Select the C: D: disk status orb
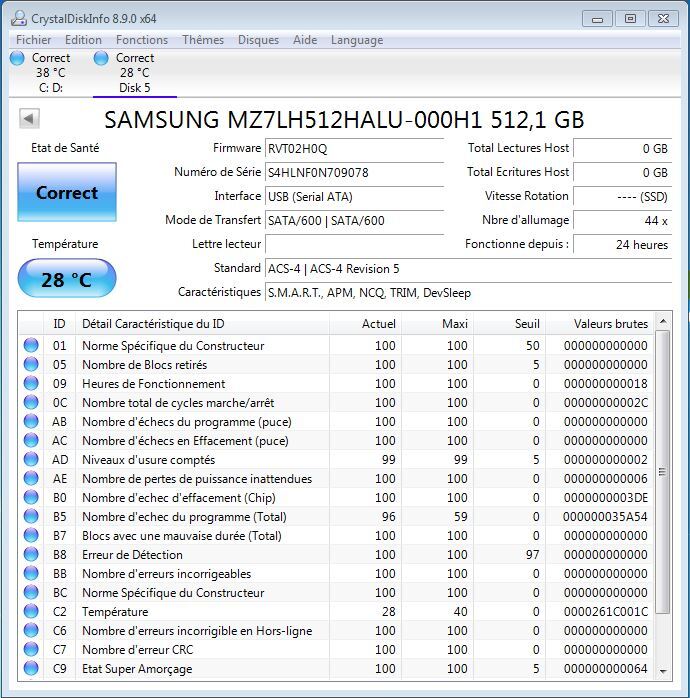This screenshot has width=690, height=698. [x=17, y=59]
